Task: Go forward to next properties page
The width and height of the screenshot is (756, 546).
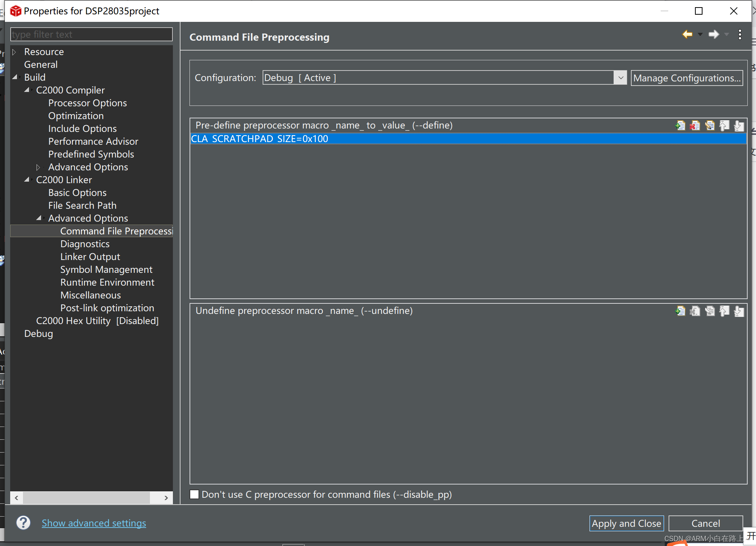Action: pyautogui.click(x=714, y=34)
